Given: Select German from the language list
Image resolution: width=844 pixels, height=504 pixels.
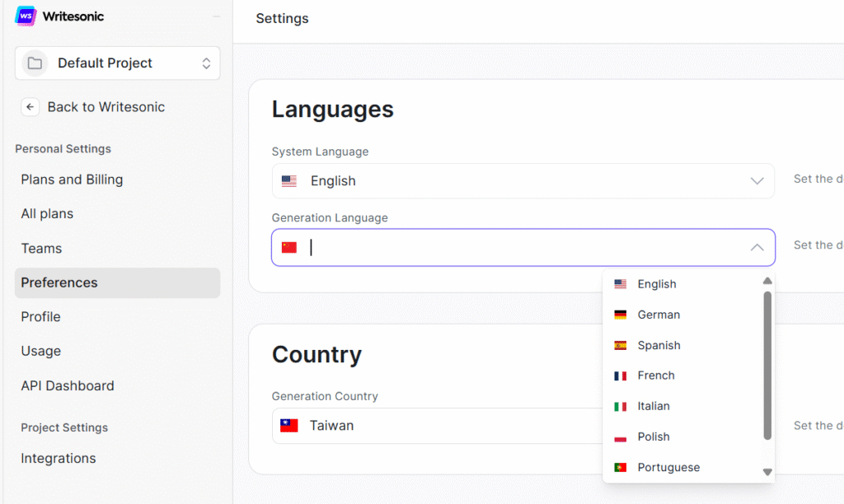Looking at the screenshot, I should (x=659, y=315).
